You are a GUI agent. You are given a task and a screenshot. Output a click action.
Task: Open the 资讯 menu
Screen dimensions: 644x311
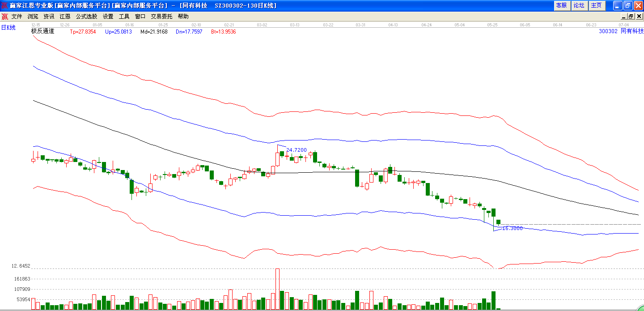tap(49, 17)
